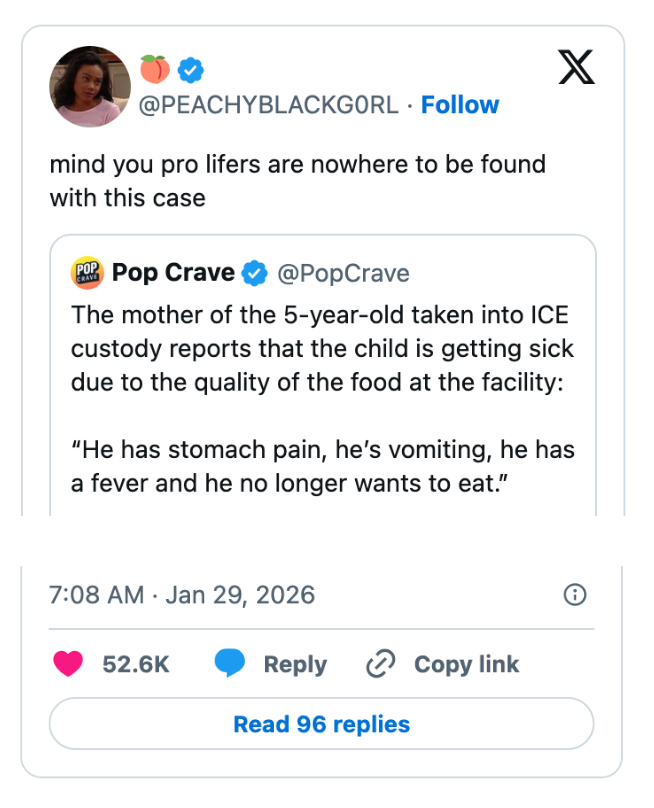
Task: Click the Pop Crave logo avatar
Action: pos(88,273)
